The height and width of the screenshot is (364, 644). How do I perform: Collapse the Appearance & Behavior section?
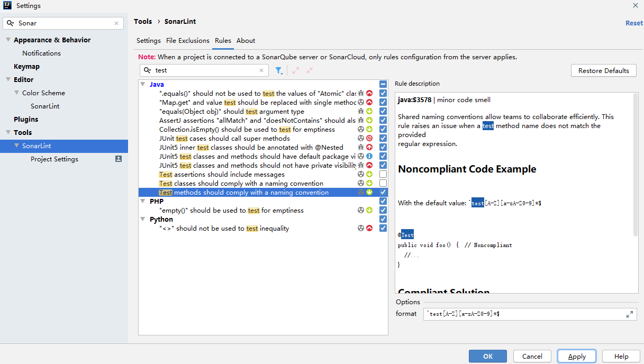[8, 40]
